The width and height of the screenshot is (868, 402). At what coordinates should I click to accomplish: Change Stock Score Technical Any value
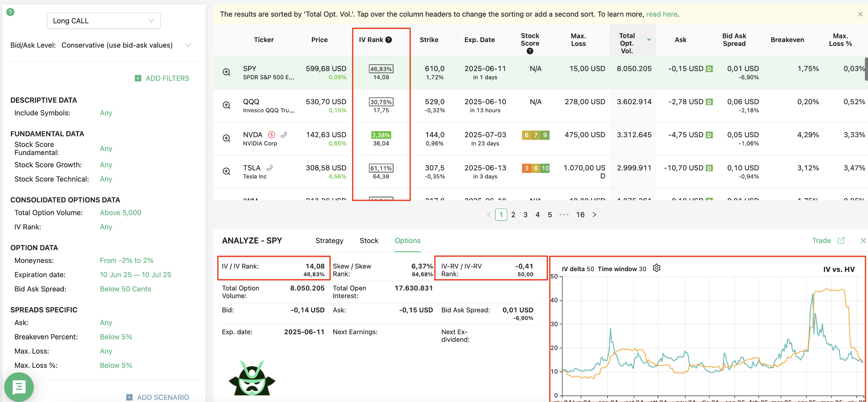106,179
